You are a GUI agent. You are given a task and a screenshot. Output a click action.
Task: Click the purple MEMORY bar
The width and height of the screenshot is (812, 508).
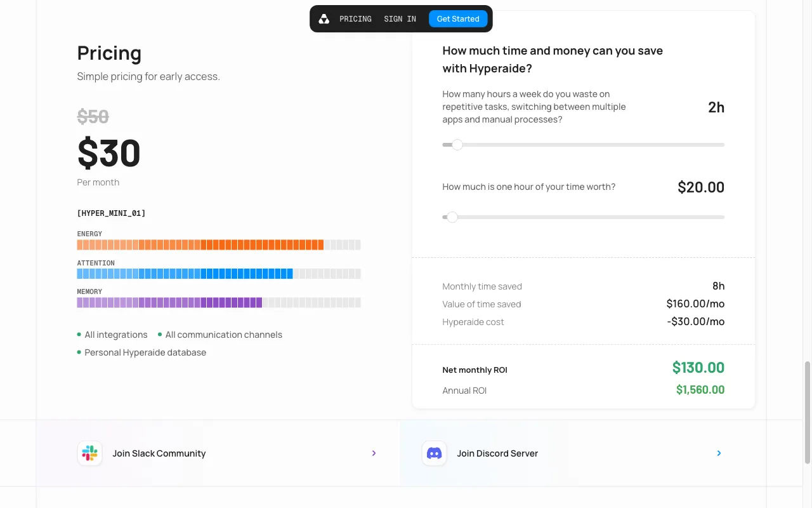[x=219, y=303]
